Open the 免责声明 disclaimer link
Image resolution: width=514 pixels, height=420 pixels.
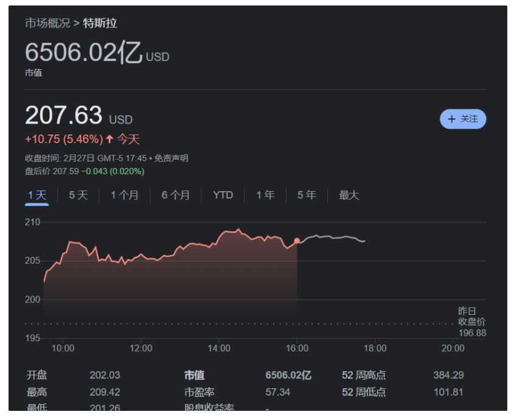pos(171,158)
